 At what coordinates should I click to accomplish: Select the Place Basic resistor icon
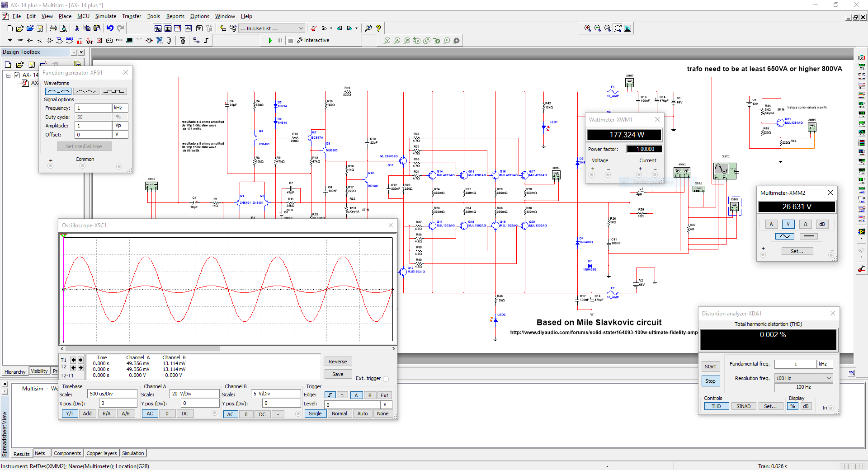(x=20, y=40)
